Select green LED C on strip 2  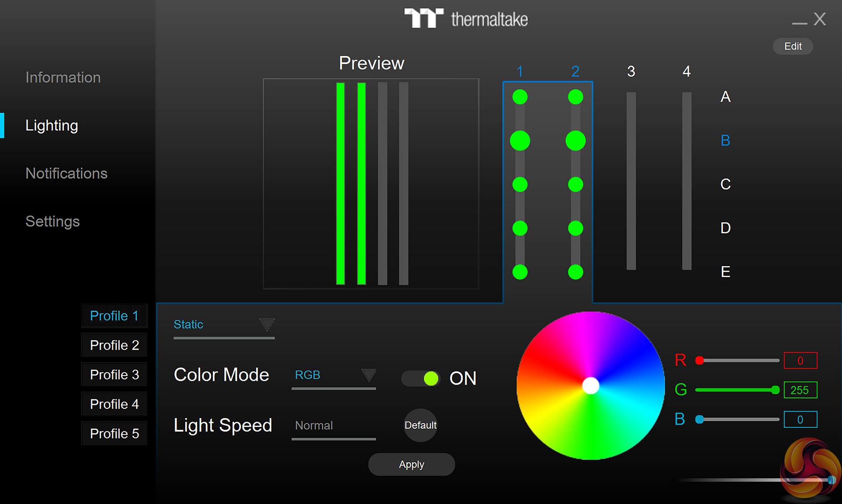[575, 185]
